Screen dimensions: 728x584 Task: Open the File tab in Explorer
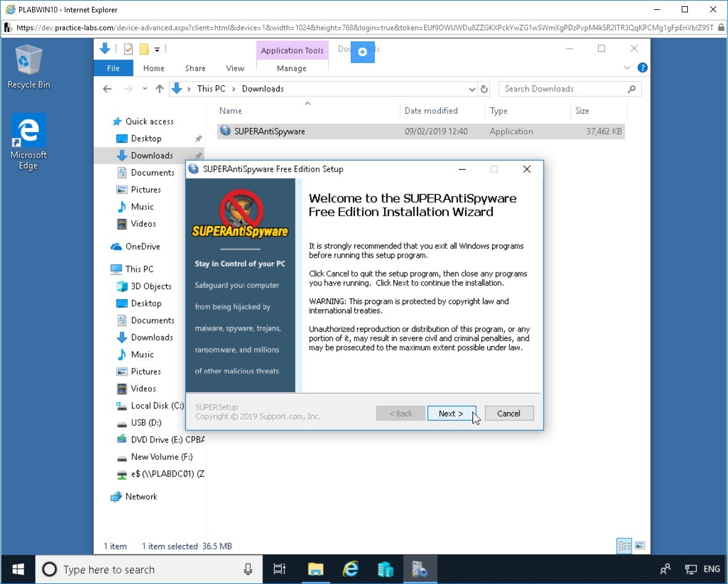click(113, 69)
